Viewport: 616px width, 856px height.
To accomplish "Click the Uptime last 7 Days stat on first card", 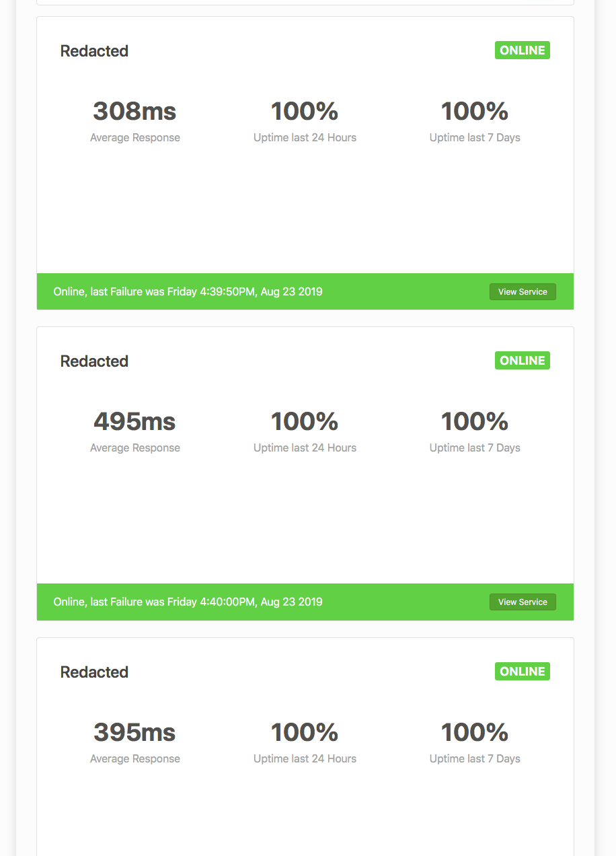I will (x=475, y=110).
